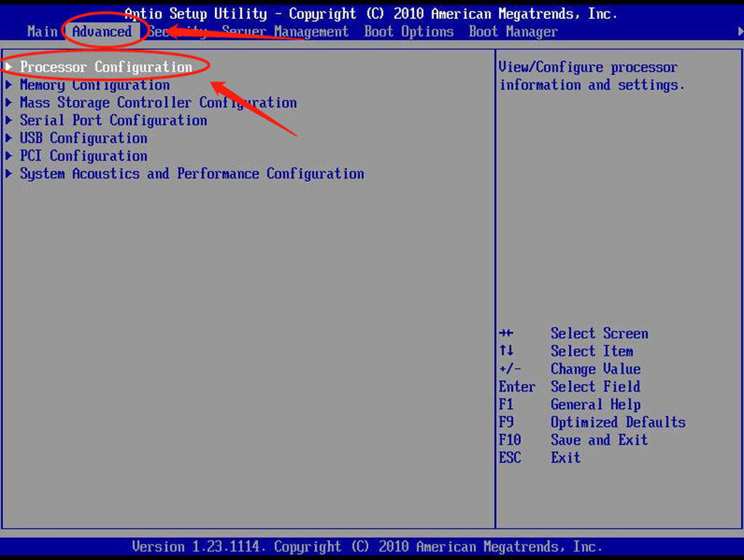Image resolution: width=744 pixels, height=560 pixels.
Task: Click the Select Item help text
Action: (x=591, y=351)
